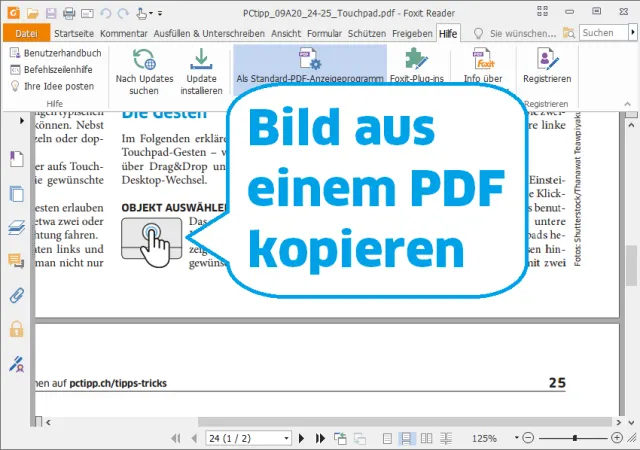Click the advanced search folder icon
640x450 pixels.
click(x=569, y=33)
